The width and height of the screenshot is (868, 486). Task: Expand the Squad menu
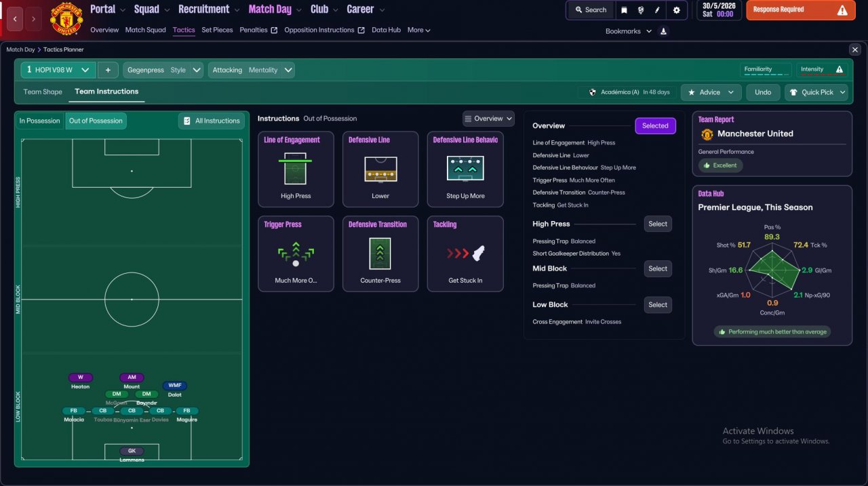pos(151,9)
